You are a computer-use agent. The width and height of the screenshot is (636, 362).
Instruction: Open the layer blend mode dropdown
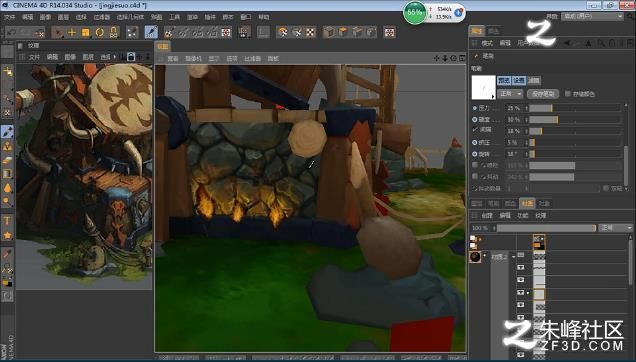click(x=616, y=228)
